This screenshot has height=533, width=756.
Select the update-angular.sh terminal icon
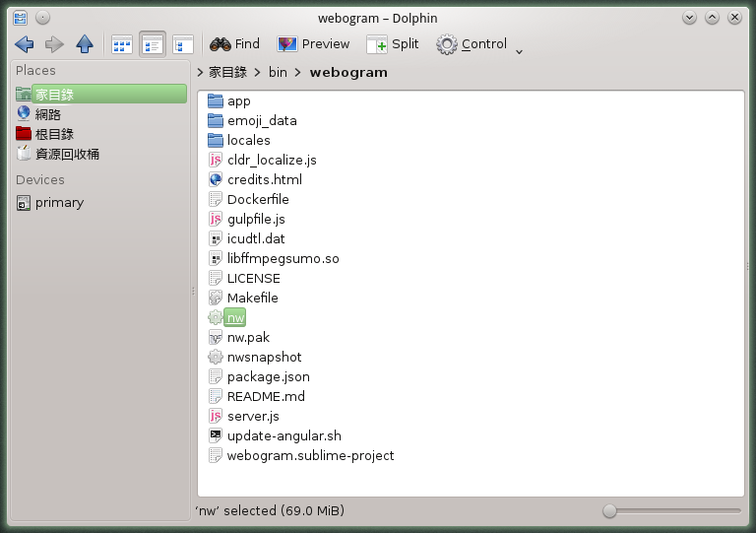(215, 435)
